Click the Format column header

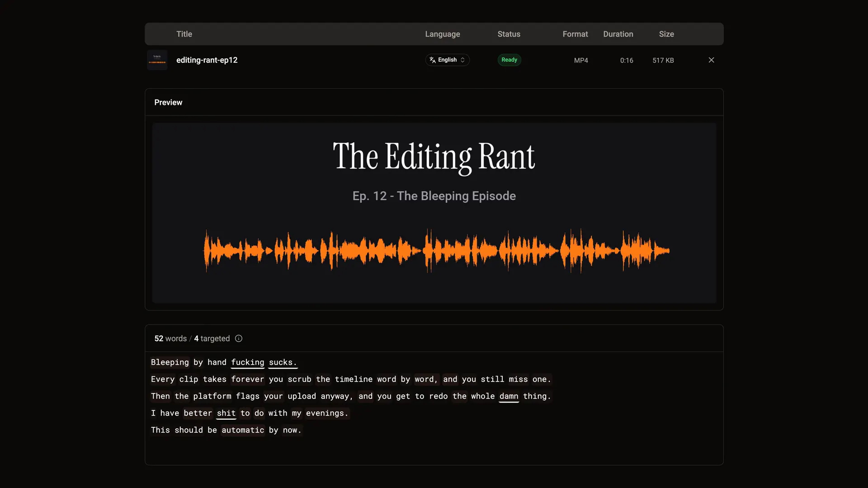[575, 34]
